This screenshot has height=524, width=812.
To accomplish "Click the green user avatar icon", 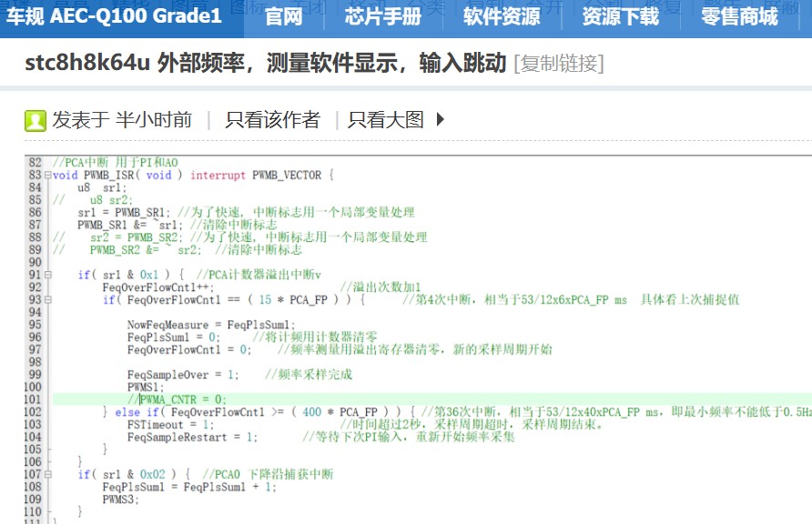I will coord(36,120).
